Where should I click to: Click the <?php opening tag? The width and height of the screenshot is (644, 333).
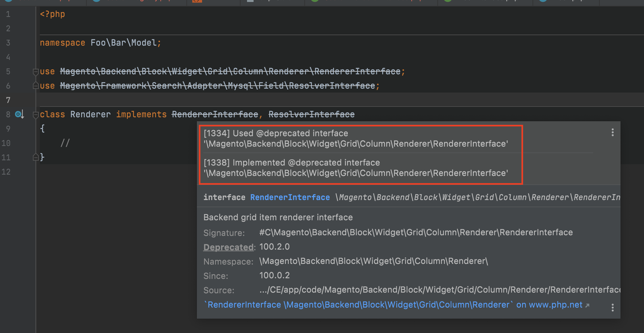click(52, 14)
